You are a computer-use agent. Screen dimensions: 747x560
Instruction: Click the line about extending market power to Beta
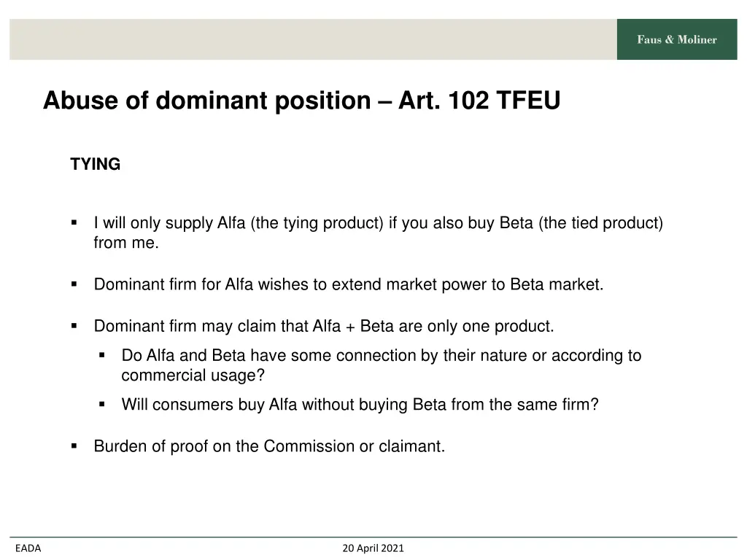pos(349,284)
